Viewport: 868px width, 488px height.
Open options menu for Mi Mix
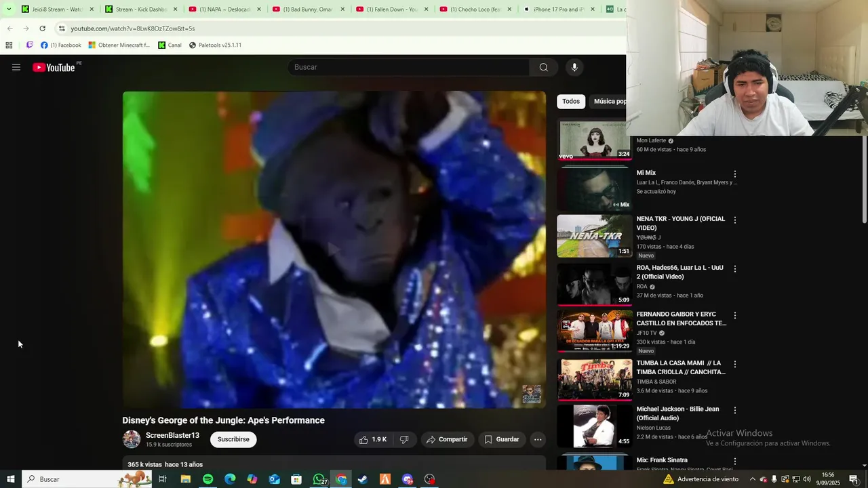tap(734, 174)
